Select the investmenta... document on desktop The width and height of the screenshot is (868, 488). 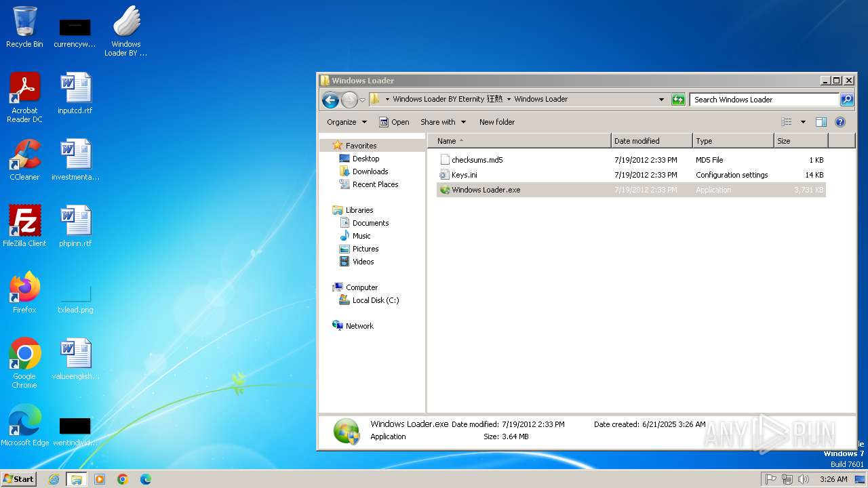[x=75, y=160]
